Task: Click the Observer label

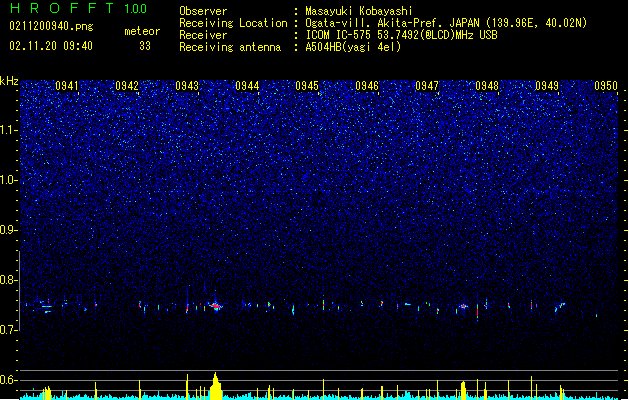Action: tap(203, 11)
